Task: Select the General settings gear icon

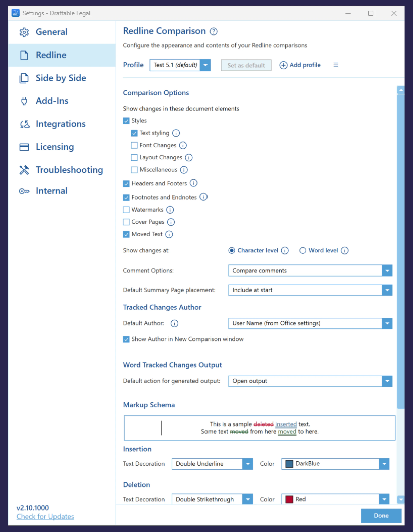Action: coord(24,32)
